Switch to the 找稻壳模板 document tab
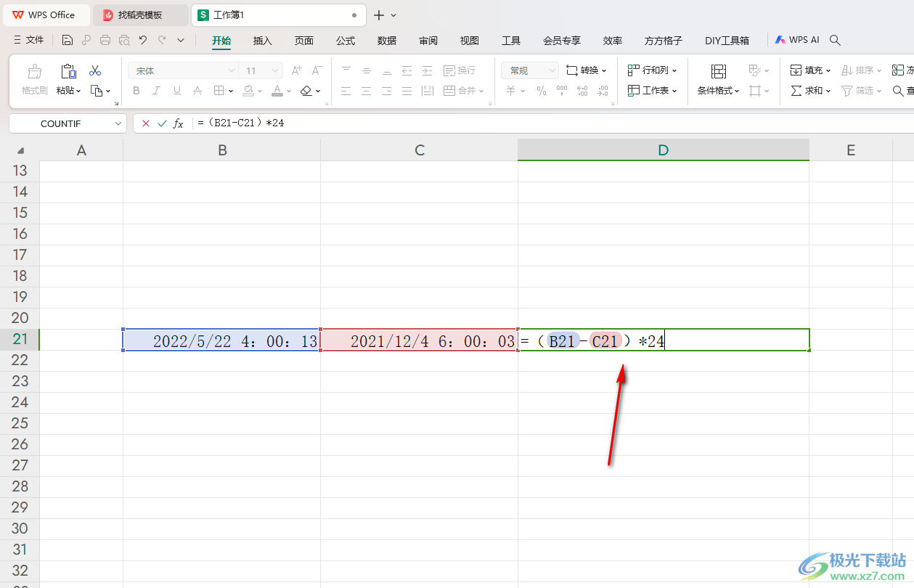Screen dimensions: 914x588 140,15
